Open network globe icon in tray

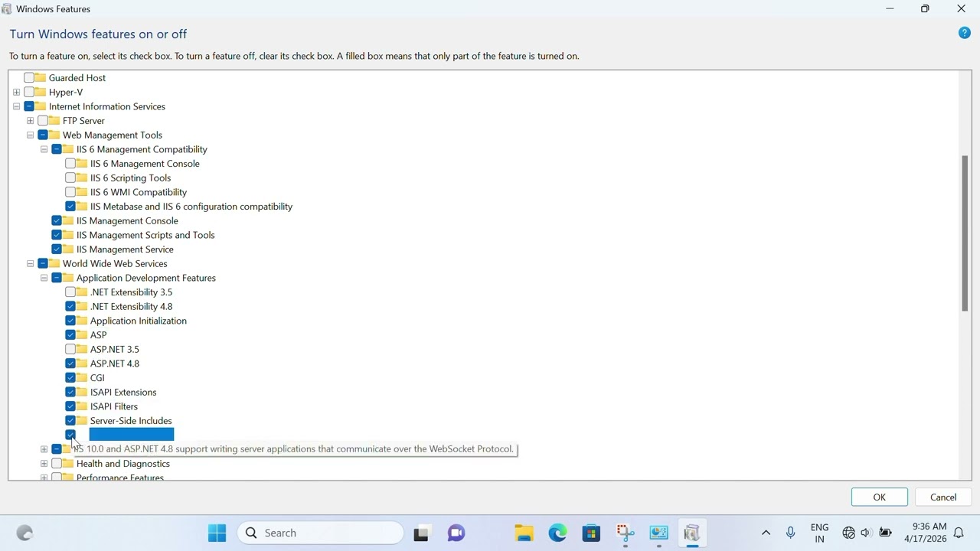pyautogui.click(x=848, y=533)
